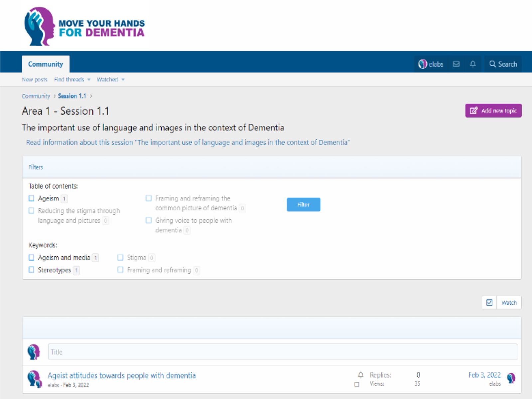The width and height of the screenshot is (532, 399).
Task: Click the mark-read checkbox icon beside Watch
Action: (489, 303)
